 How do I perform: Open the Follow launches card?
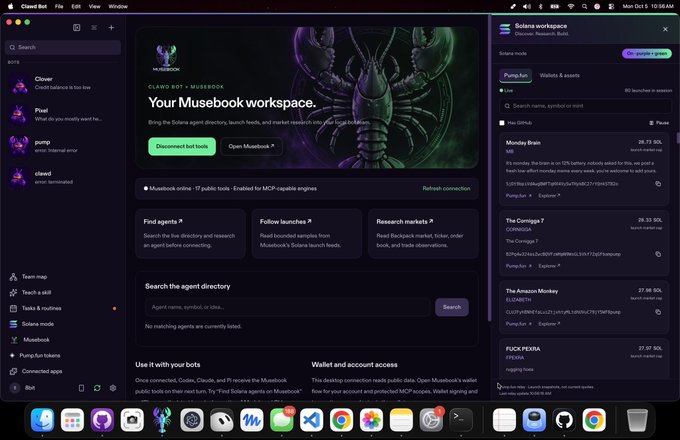tap(307, 234)
